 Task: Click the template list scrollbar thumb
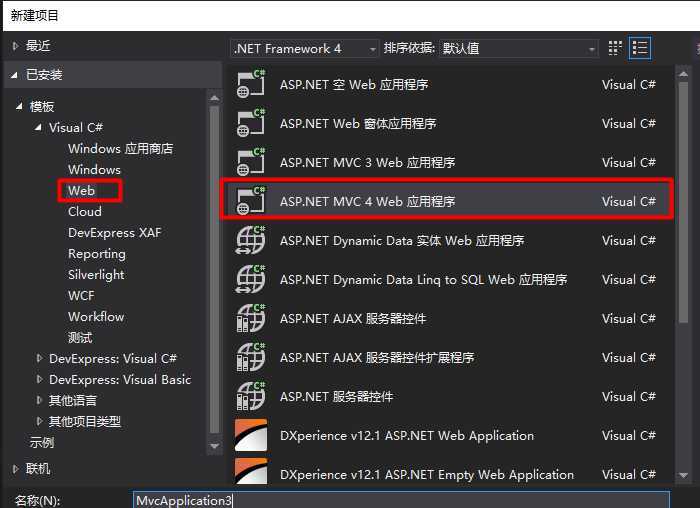click(x=683, y=202)
